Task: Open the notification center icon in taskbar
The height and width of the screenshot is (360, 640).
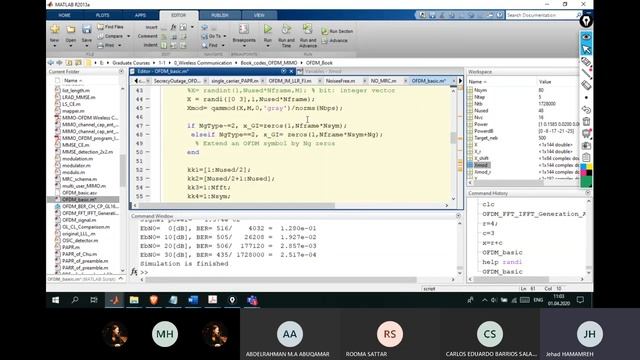Action: (x=580, y=300)
